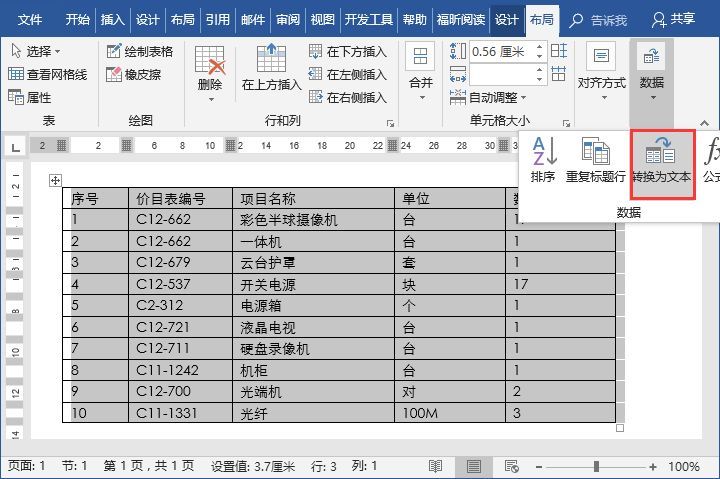Switch to the Home (开始) tab
The height and width of the screenshot is (479, 720).
77,20
